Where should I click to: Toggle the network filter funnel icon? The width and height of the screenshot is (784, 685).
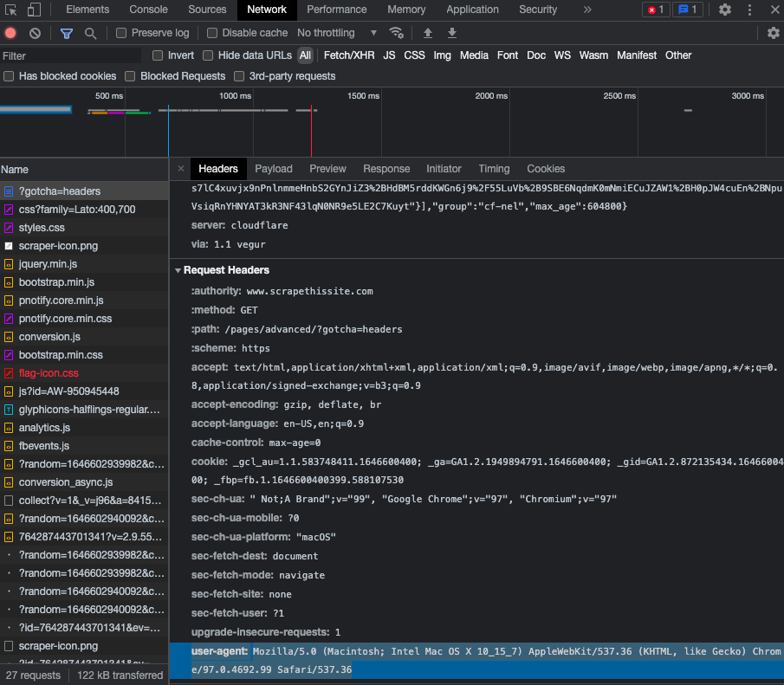(67, 33)
